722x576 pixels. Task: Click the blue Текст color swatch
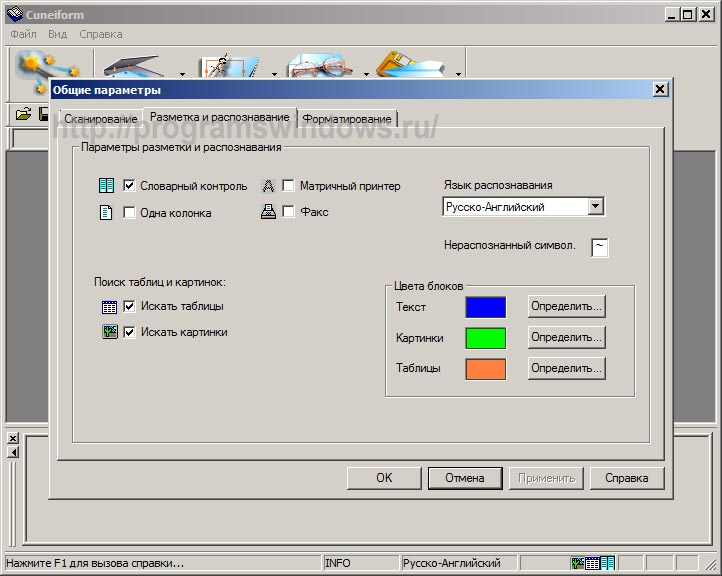point(485,307)
